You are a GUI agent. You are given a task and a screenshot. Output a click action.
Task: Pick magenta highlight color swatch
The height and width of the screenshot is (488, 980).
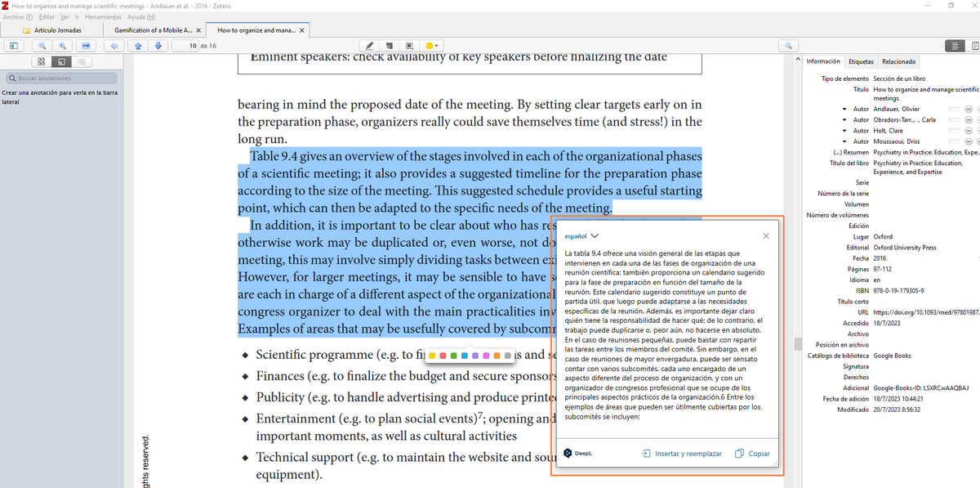click(486, 356)
